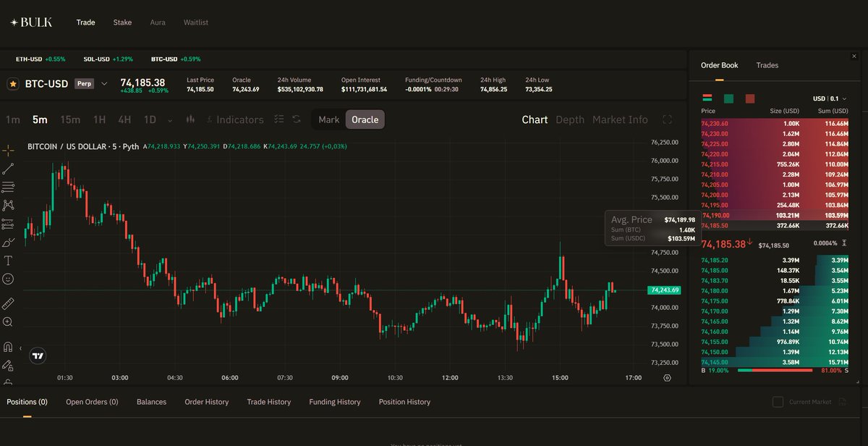Open the Trade History tab
Screen dimensions: 868x446
point(268,402)
